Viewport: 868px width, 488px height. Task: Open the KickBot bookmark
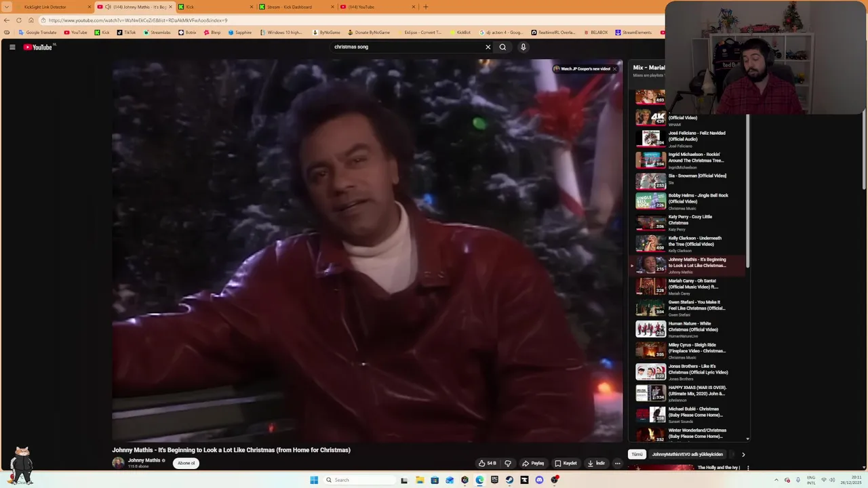coord(460,33)
